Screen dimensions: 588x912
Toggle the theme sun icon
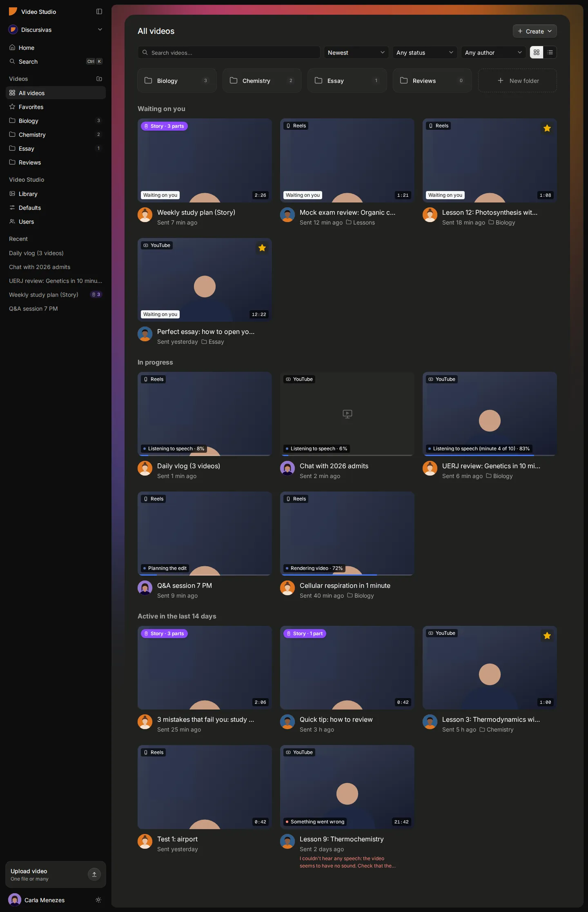pyautogui.click(x=98, y=900)
